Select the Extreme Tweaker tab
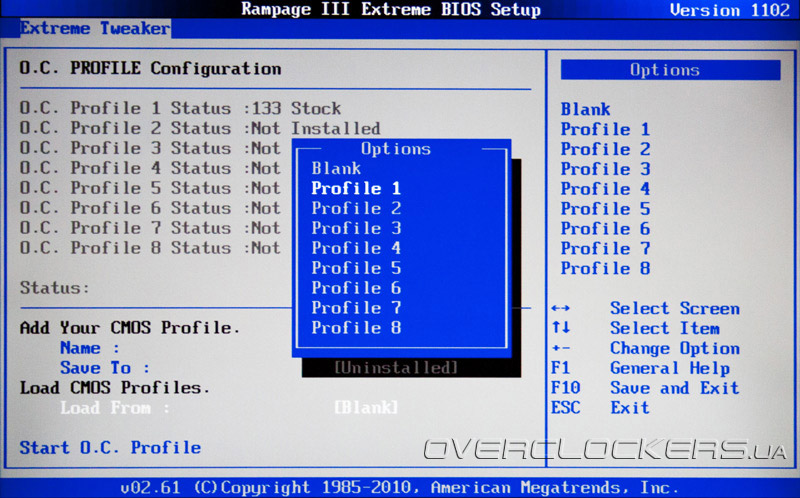This screenshot has height=498, width=800. pyautogui.click(x=95, y=29)
